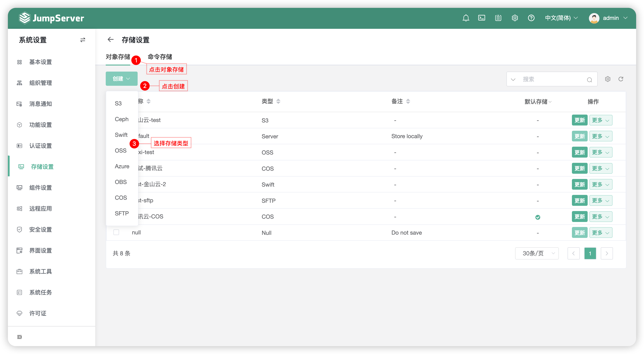Open 组件设置 in sidebar
Viewport: 644px width, 354px height.
[40, 188]
